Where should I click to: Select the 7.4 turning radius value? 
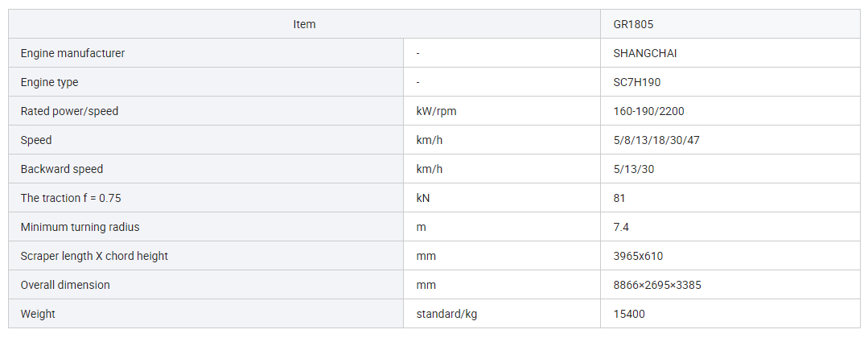pos(621,227)
